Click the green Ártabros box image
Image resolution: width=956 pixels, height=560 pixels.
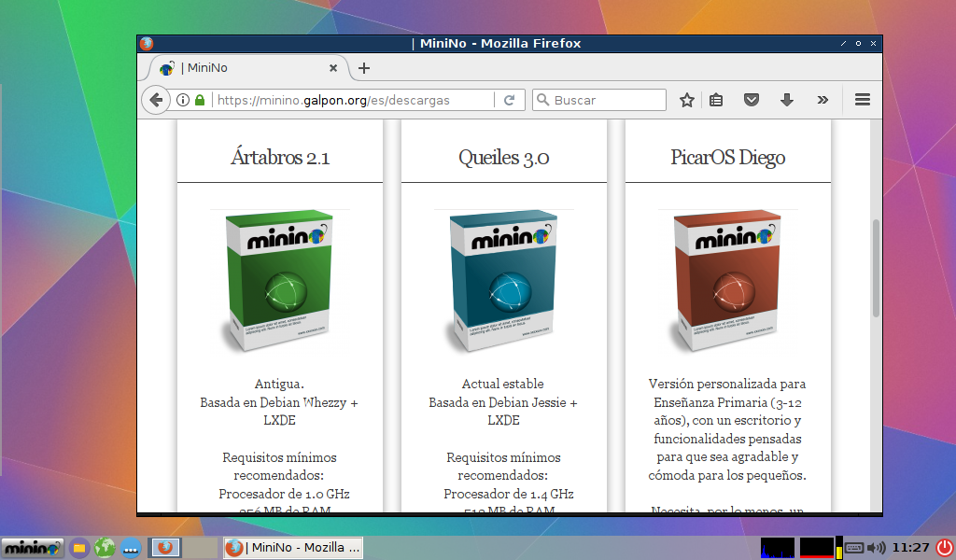(279, 281)
